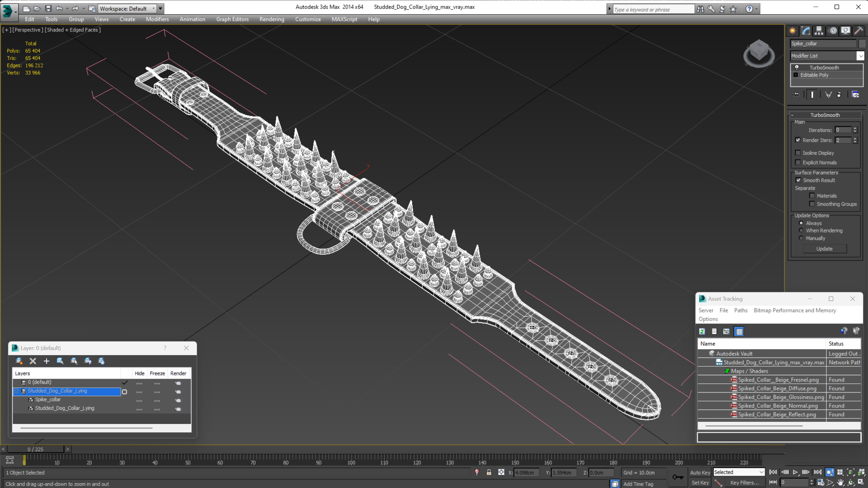868x488 pixels.
Task: Click the Pin Stack icon
Action: click(x=796, y=94)
